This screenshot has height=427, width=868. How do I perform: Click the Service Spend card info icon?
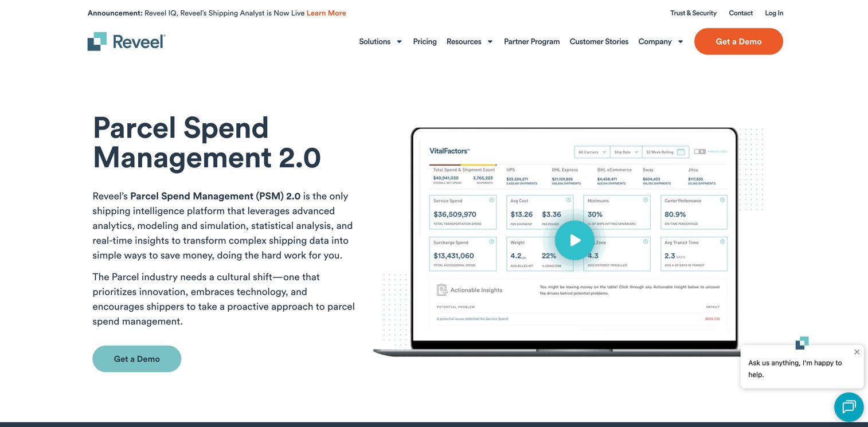(x=491, y=200)
